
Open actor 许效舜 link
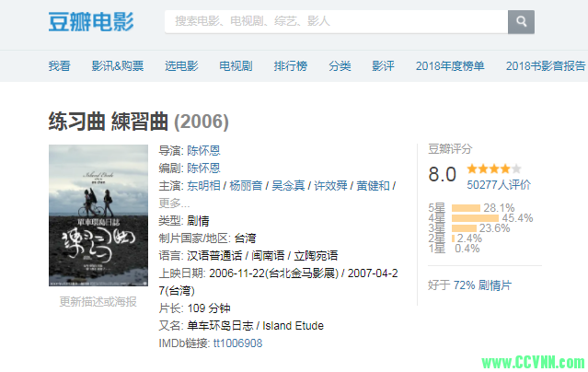[x=330, y=186]
